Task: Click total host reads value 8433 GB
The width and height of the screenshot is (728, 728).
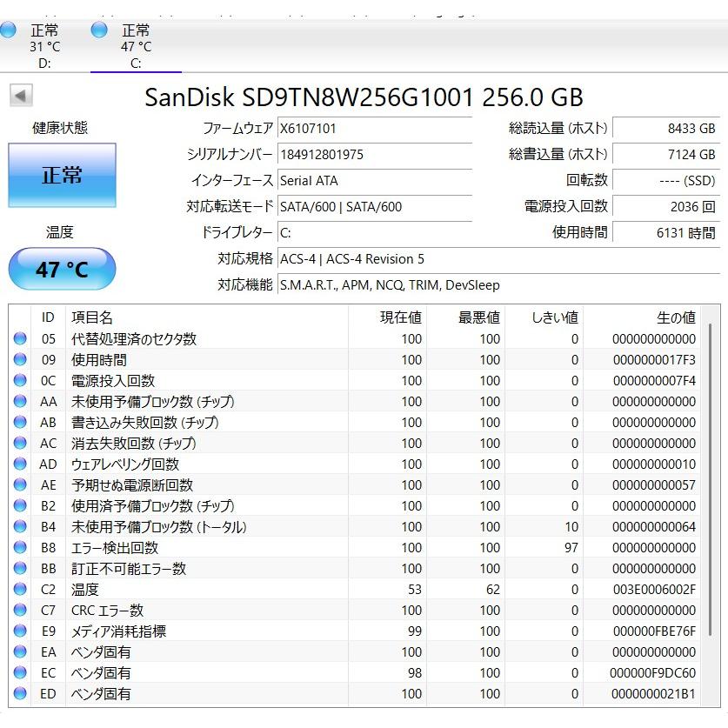Action: coord(666,128)
